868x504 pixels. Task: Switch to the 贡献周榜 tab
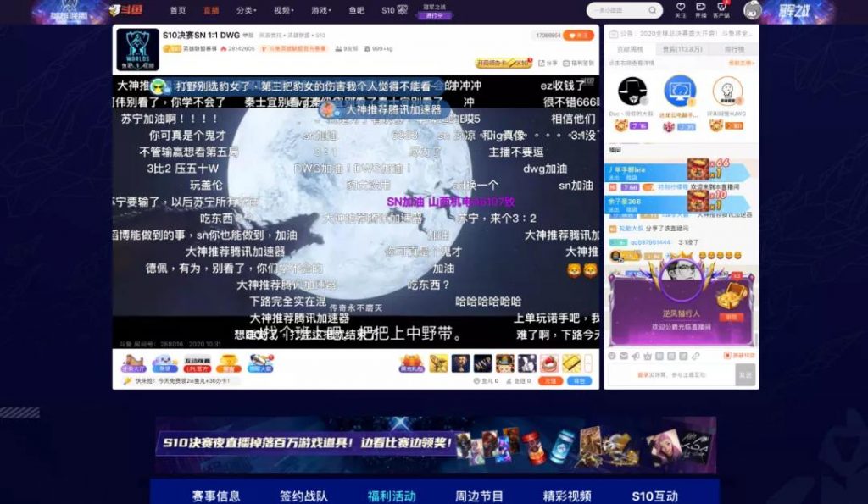coord(630,49)
